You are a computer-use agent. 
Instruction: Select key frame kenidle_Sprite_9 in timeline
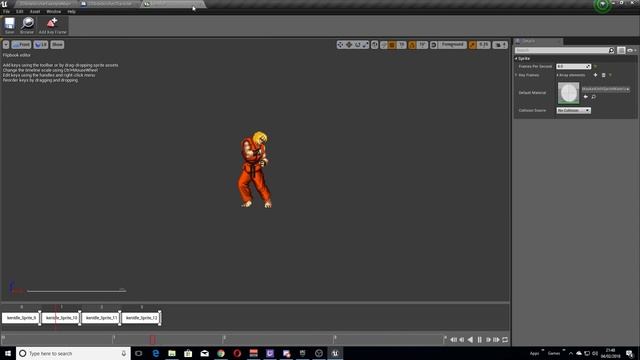[x=21, y=318]
